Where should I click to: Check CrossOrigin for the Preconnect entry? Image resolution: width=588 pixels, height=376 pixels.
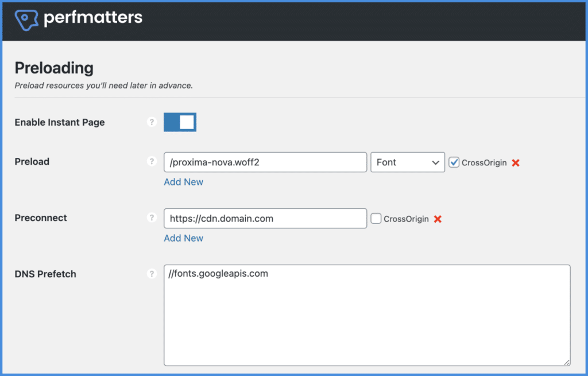(376, 219)
